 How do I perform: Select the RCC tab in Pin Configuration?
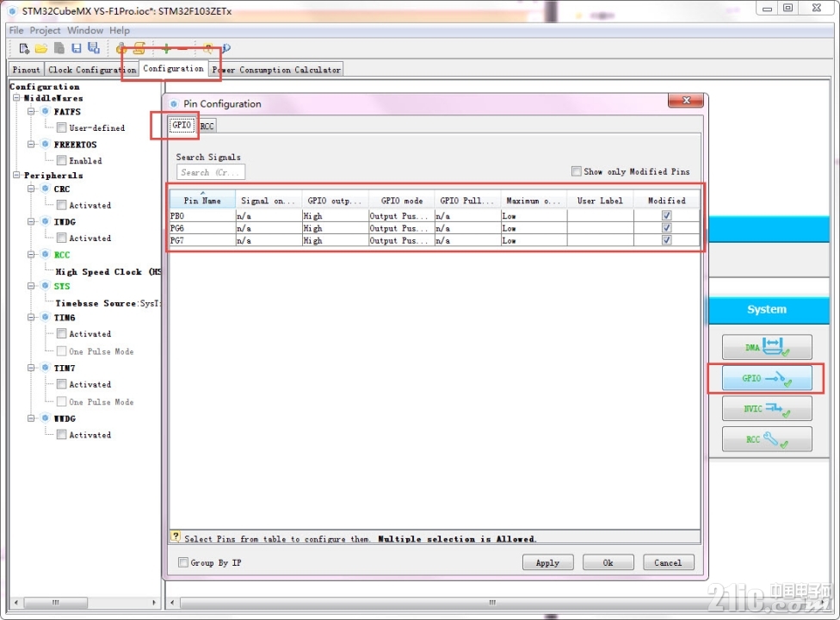207,126
